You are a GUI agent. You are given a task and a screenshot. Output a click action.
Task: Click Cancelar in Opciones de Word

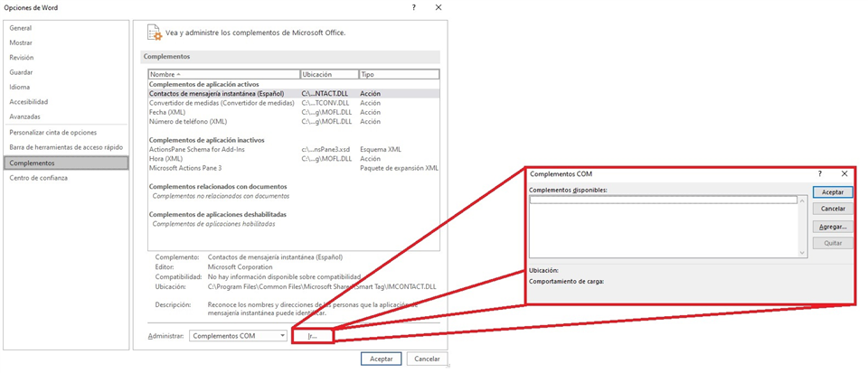click(427, 359)
